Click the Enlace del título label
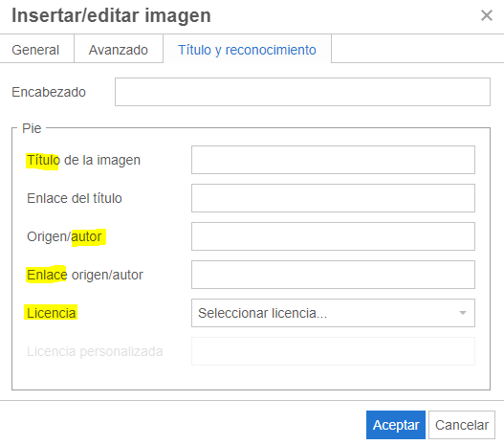The image size is (504, 445). coord(75,198)
